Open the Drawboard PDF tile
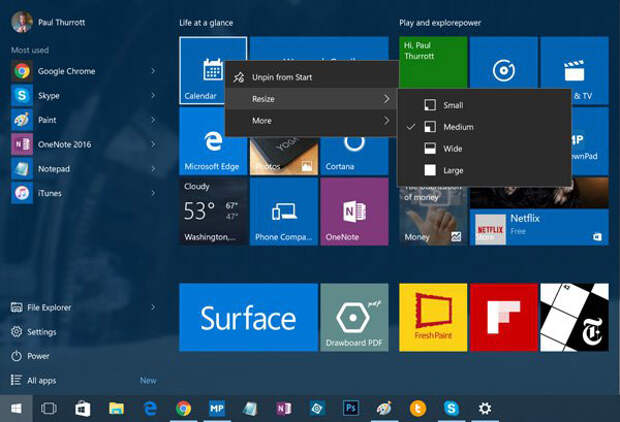Screen dimensions: 620x422 pyautogui.click(x=354, y=317)
